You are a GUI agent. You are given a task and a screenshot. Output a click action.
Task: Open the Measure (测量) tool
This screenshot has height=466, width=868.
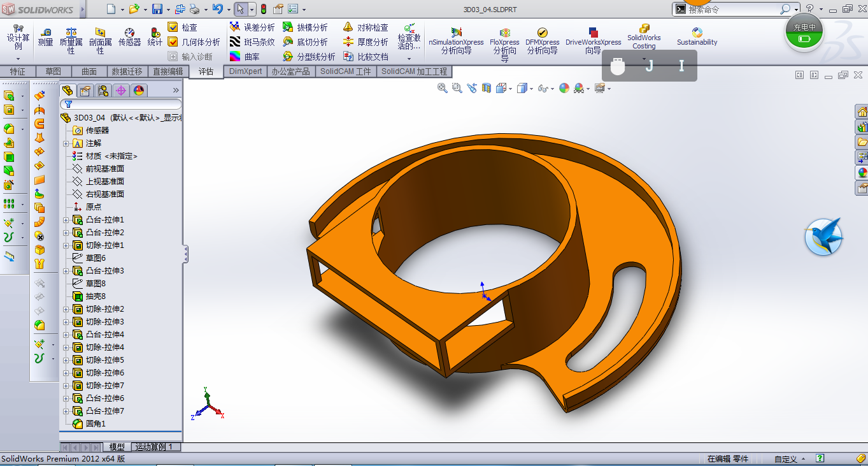point(45,37)
